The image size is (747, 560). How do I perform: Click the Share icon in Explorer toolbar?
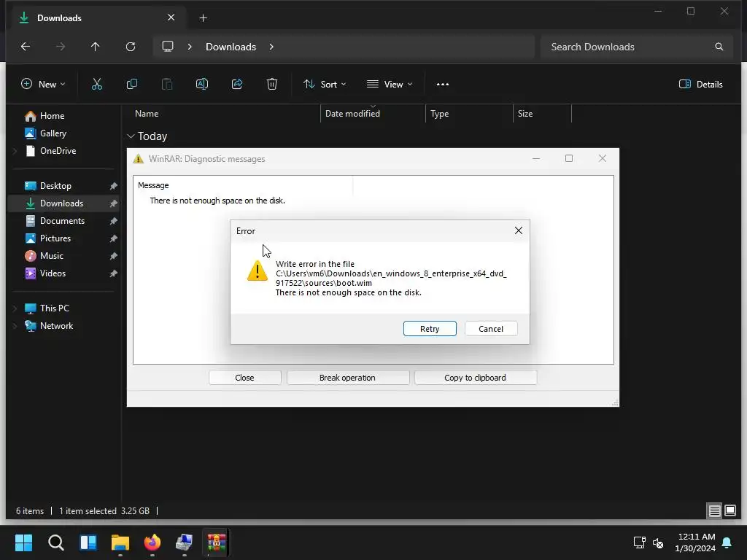click(x=237, y=85)
